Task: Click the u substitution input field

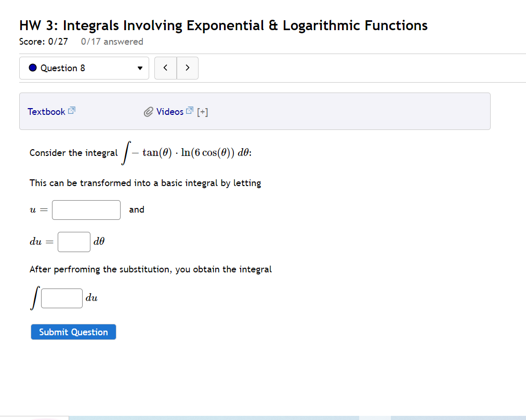Action: (86, 209)
